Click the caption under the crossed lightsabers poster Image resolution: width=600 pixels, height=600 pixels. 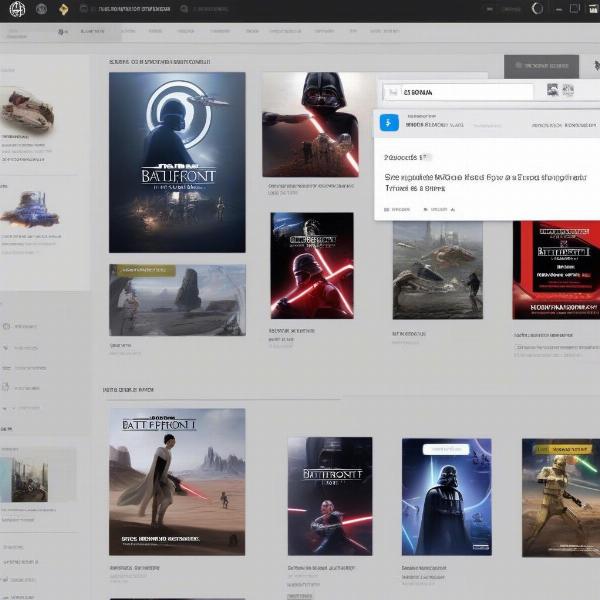[x=291, y=331]
